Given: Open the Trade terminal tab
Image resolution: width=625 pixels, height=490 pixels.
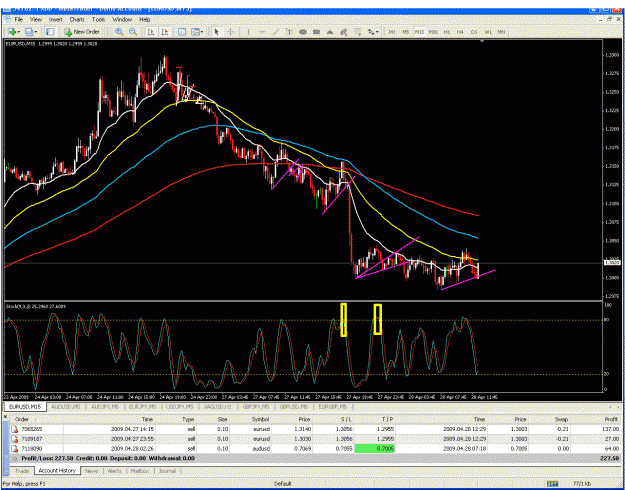Looking at the screenshot, I should (22, 471).
